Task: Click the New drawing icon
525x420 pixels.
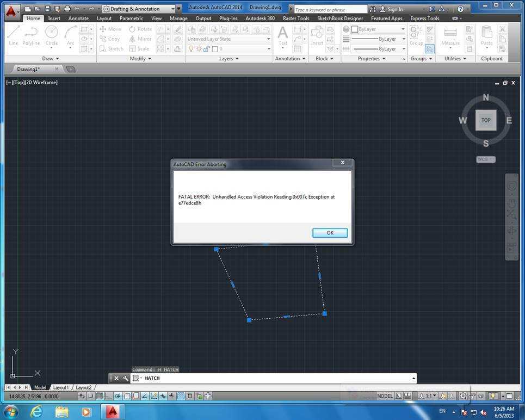Action: pos(28,9)
